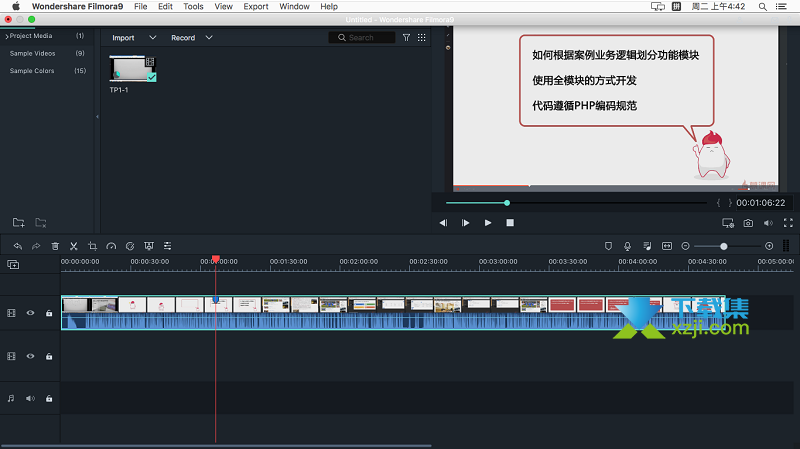Viewport: 800px width, 449px height.
Task: Zoom in the timeline plus icon
Action: (x=769, y=246)
